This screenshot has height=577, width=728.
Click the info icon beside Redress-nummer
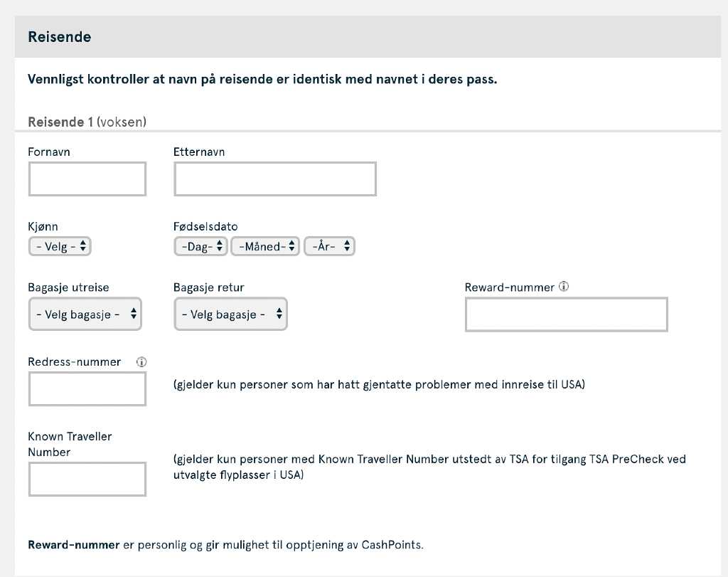(x=141, y=362)
